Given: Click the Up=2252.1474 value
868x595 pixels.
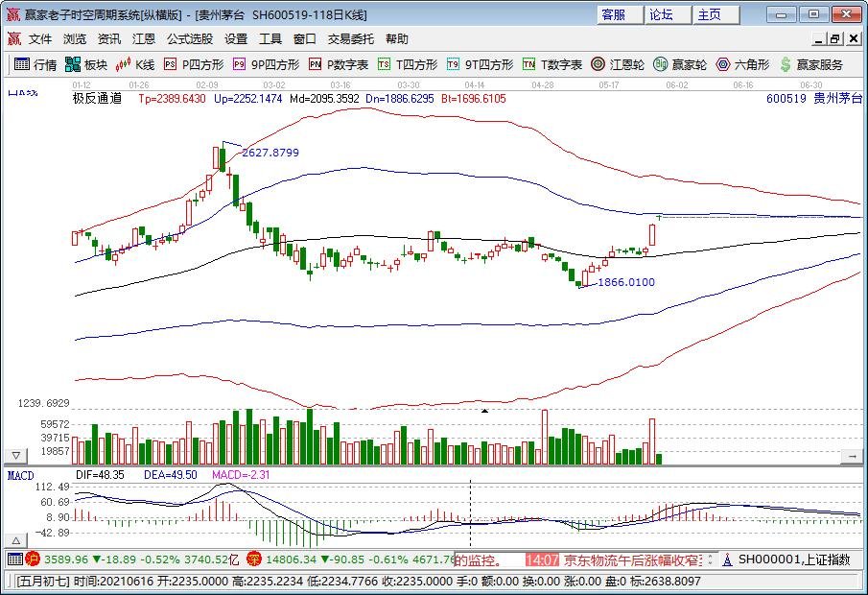Looking at the screenshot, I should point(248,99).
